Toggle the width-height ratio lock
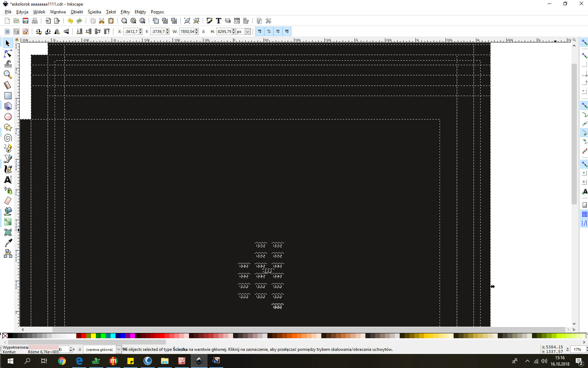Image resolution: width=588 pixels, height=368 pixels. coord(203,32)
